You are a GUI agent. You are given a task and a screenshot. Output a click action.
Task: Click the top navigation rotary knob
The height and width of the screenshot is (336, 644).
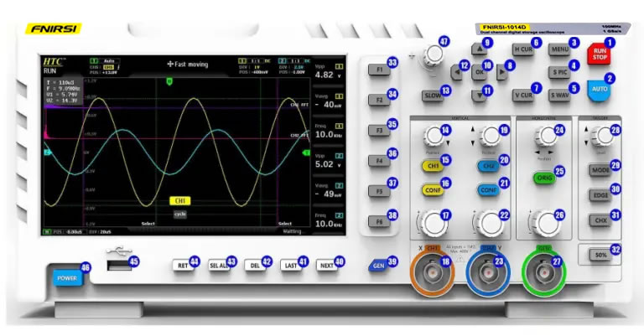pos(434,54)
